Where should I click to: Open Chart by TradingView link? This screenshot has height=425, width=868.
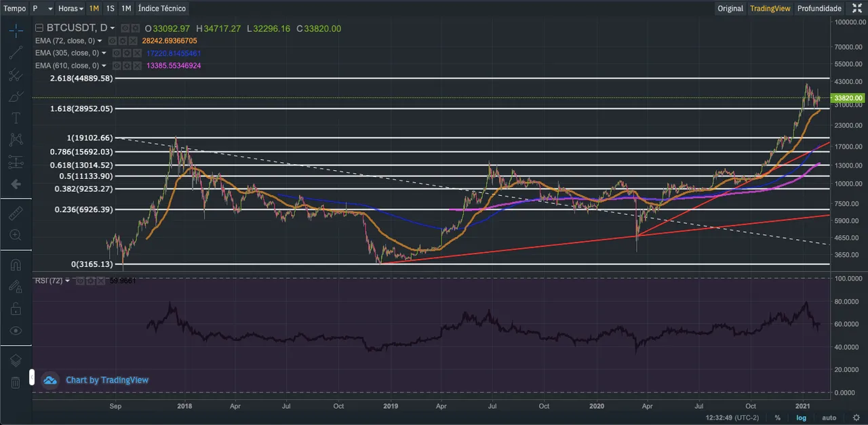pyautogui.click(x=107, y=380)
